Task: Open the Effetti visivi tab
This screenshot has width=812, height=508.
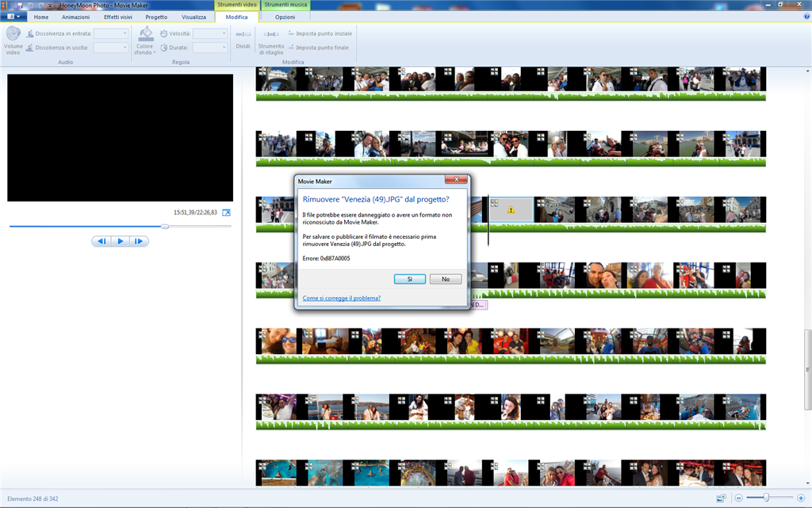Action: click(118, 17)
